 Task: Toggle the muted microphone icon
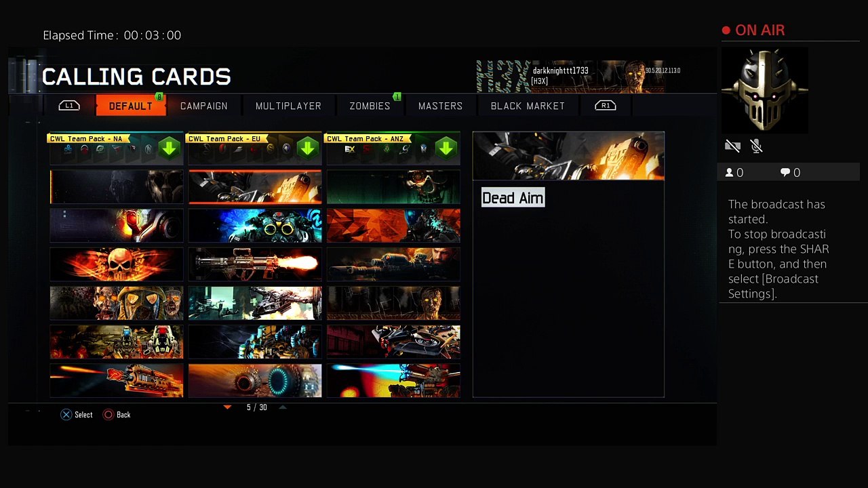click(757, 146)
